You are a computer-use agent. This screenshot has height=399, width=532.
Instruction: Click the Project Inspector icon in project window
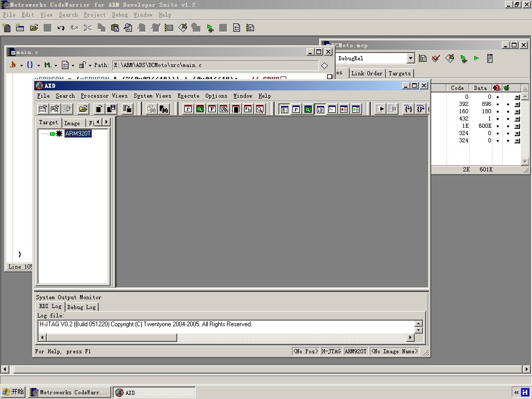tap(489, 58)
